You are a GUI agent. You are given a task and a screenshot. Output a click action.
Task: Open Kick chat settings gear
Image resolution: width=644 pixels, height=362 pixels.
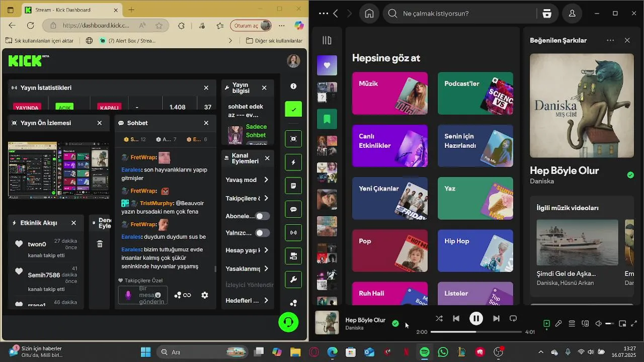pos(205,295)
